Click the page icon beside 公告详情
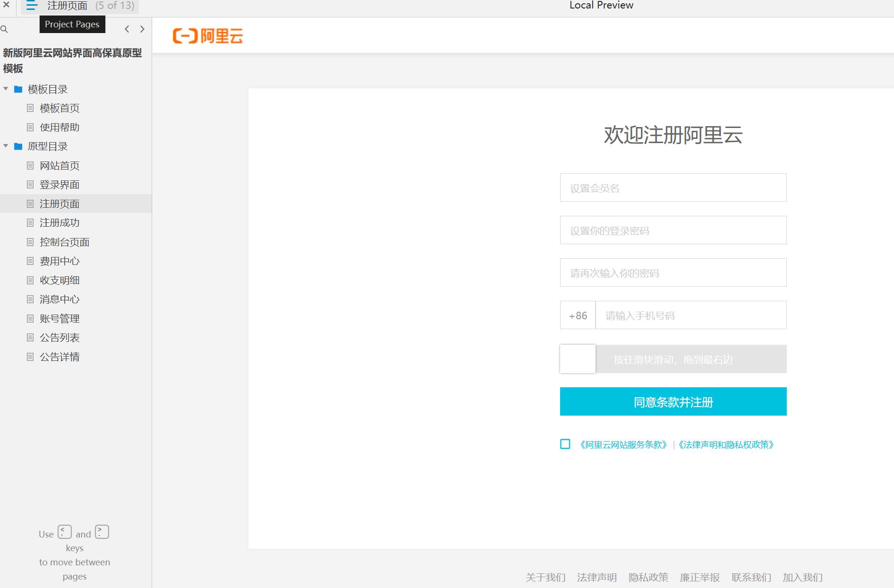The image size is (894, 588). pyautogui.click(x=30, y=357)
